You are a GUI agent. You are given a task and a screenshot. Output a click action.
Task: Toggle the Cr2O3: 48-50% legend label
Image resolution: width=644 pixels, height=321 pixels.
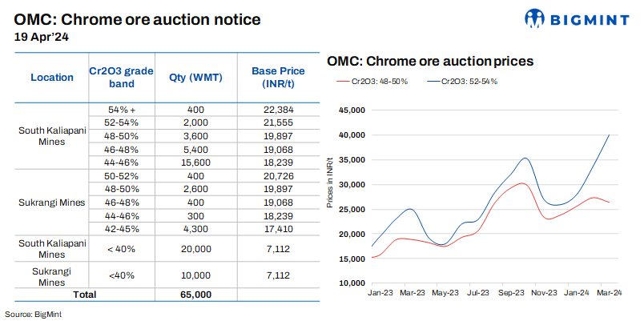coord(384,82)
